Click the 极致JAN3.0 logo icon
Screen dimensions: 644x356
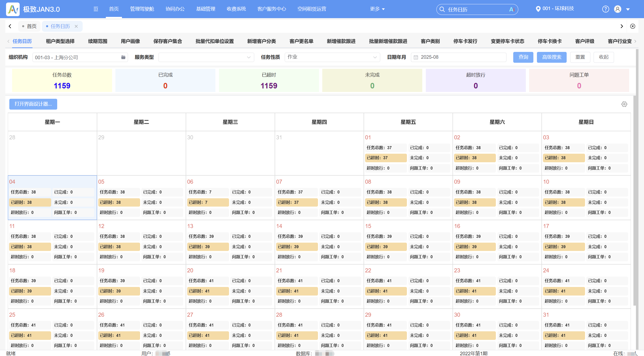[13, 9]
